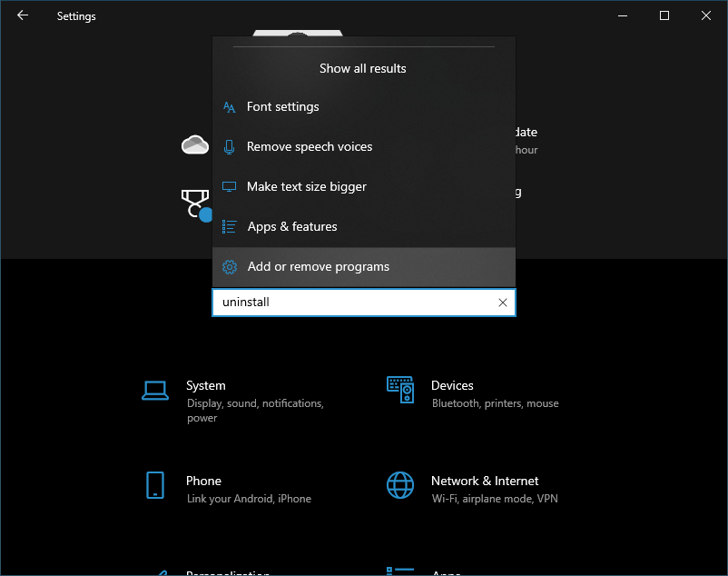Click the monitor icon beside Make text size bigger
Image resolution: width=728 pixels, height=576 pixels.
pos(230,187)
